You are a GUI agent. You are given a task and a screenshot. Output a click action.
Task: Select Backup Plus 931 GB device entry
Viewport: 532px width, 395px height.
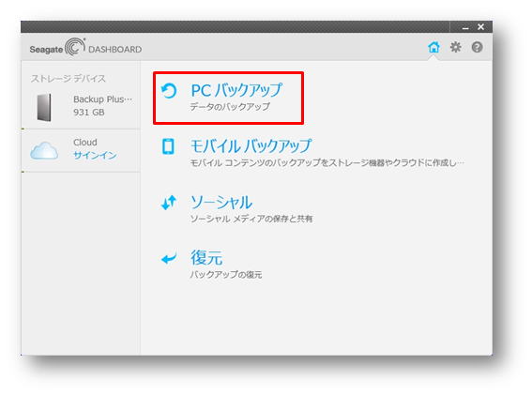coord(81,106)
